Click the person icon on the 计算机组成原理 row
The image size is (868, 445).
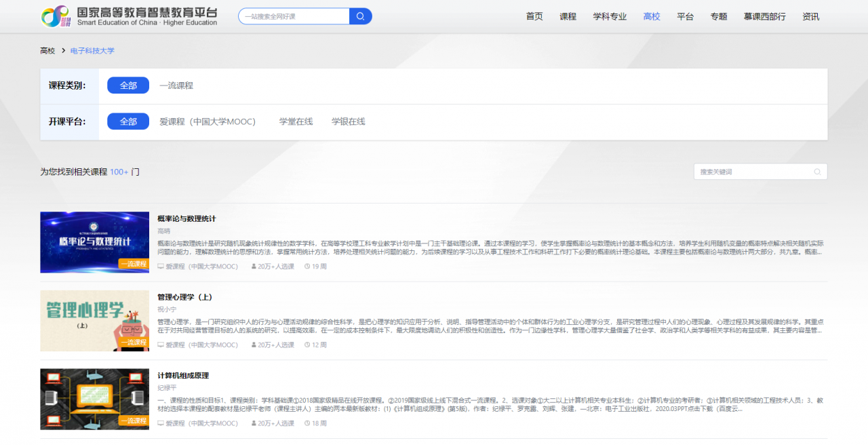[x=253, y=421]
